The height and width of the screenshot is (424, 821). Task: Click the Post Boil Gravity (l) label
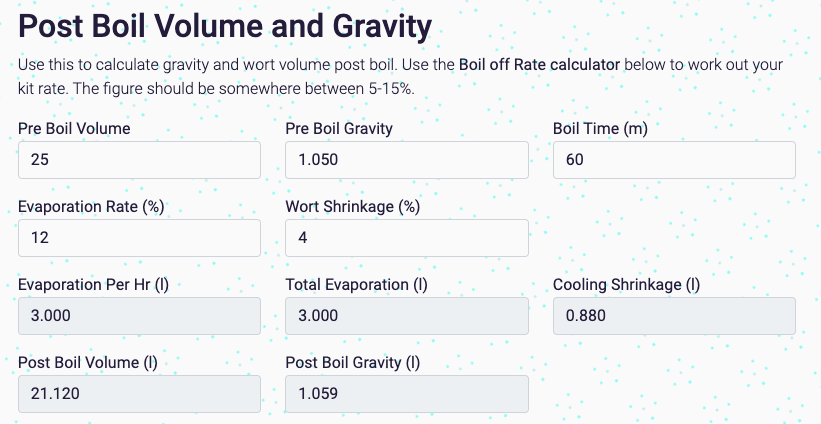click(353, 362)
